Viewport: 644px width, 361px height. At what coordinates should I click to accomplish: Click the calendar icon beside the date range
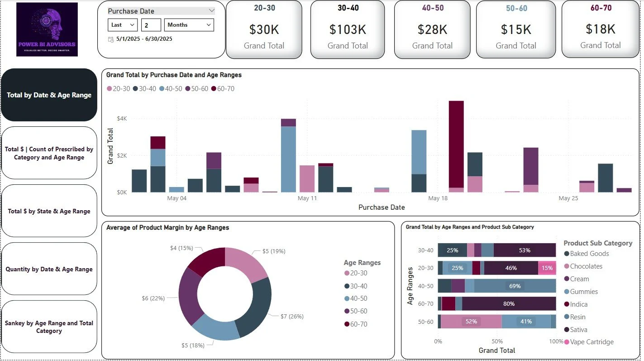coord(111,39)
